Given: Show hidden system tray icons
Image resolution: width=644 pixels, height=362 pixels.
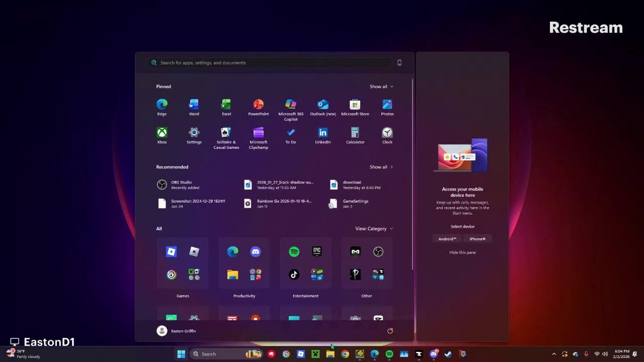Looking at the screenshot, I should click(x=554, y=354).
